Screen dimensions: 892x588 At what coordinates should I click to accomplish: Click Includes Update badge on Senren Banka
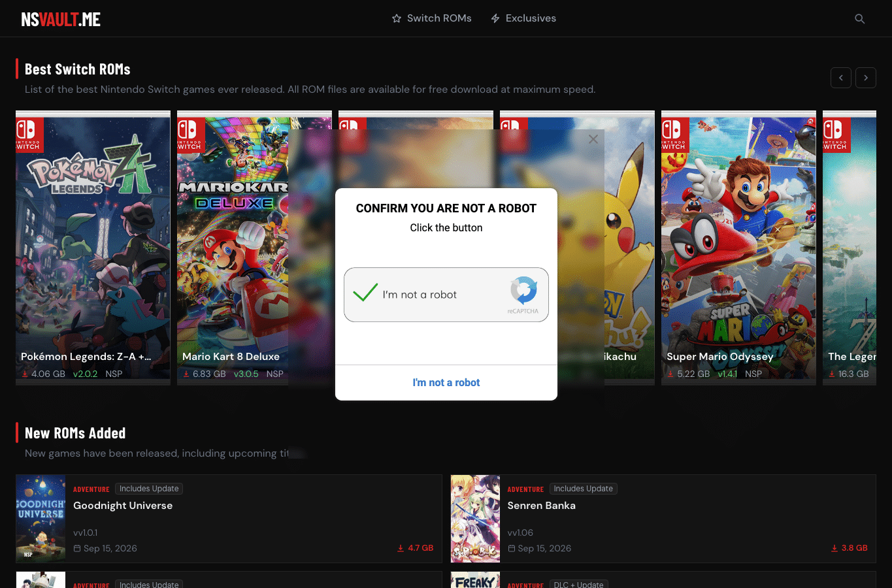click(583, 489)
